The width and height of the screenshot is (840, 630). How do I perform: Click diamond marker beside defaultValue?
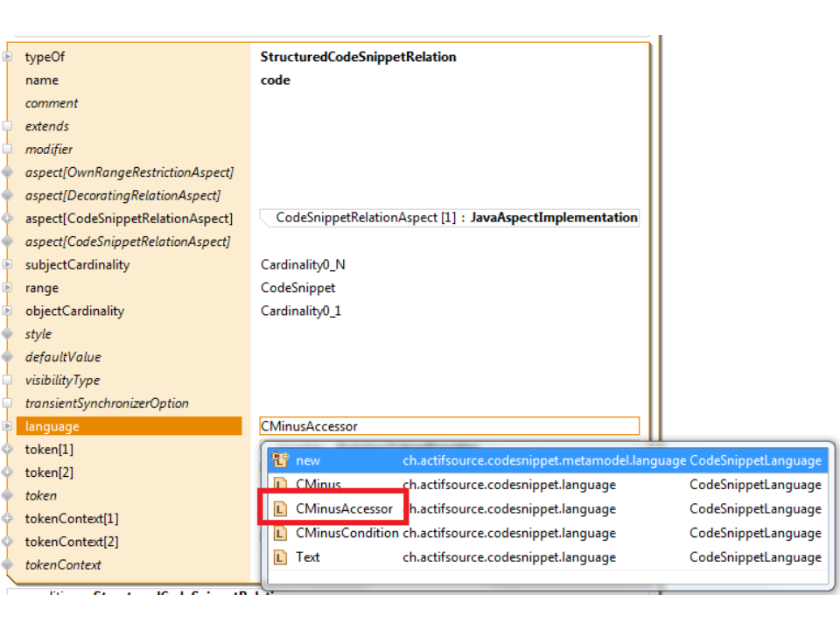coord(8,357)
